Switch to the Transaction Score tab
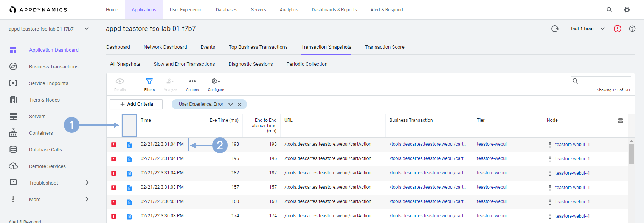This screenshot has height=223, width=644. (384, 47)
